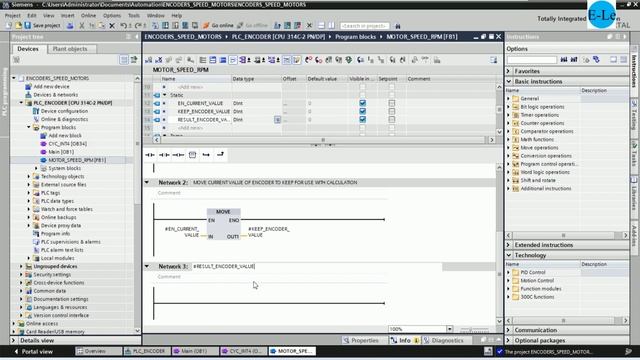This screenshot has height=360, width=640.
Task: Insert an assignment coil
Action: pyautogui.click(x=178, y=155)
